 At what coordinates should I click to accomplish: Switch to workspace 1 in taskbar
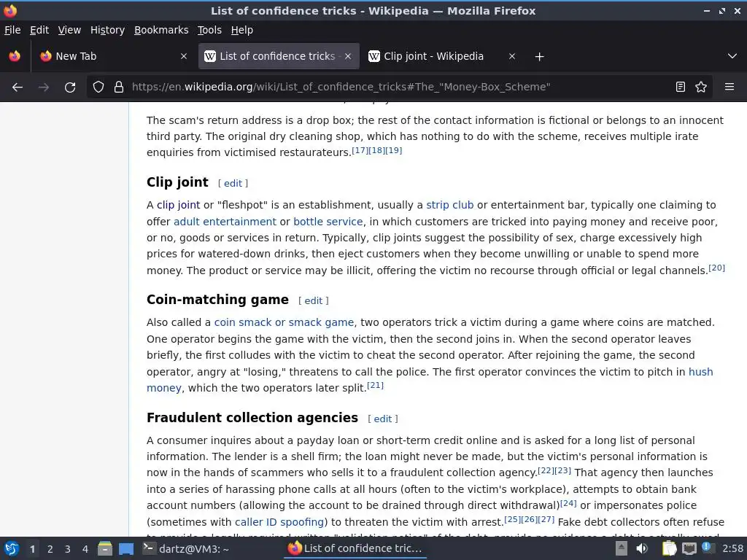point(32,549)
